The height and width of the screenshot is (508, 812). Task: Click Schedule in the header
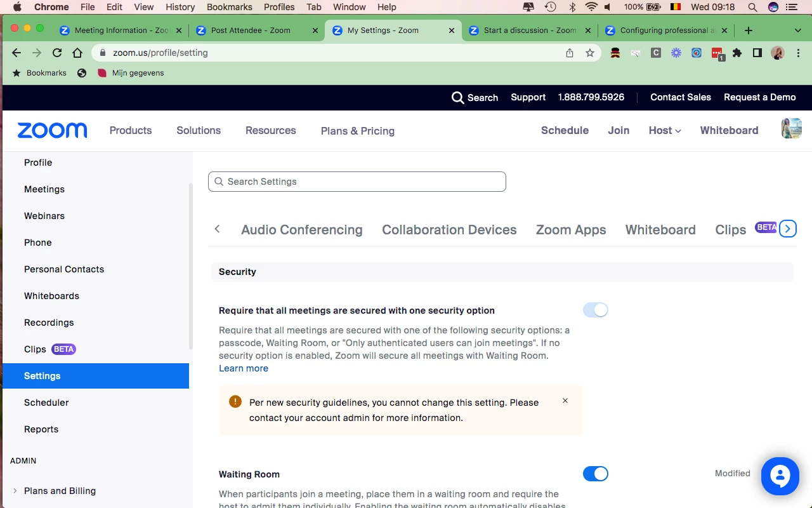click(565, 130)
